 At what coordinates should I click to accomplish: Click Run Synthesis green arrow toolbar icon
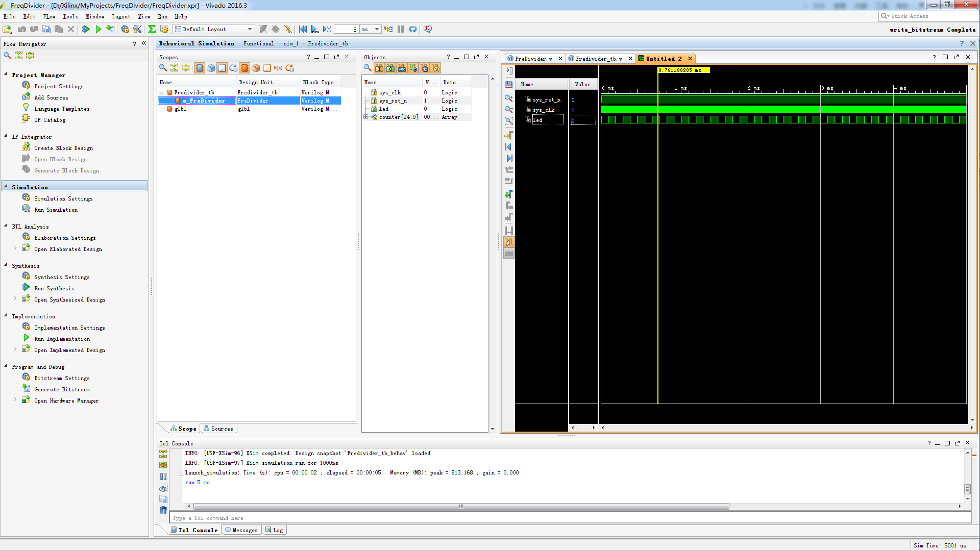[86, 29]
